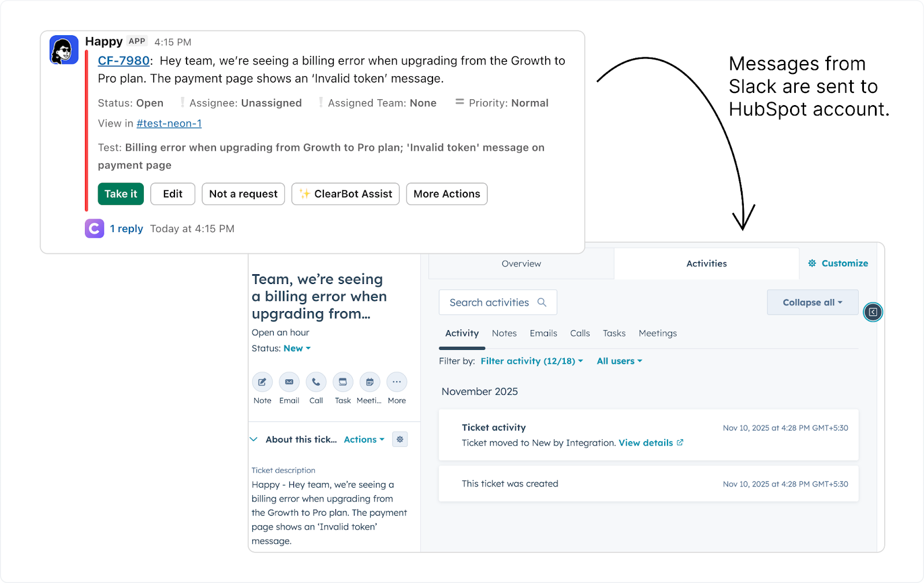Create a Task using the Task icon

tap(342, 382)
